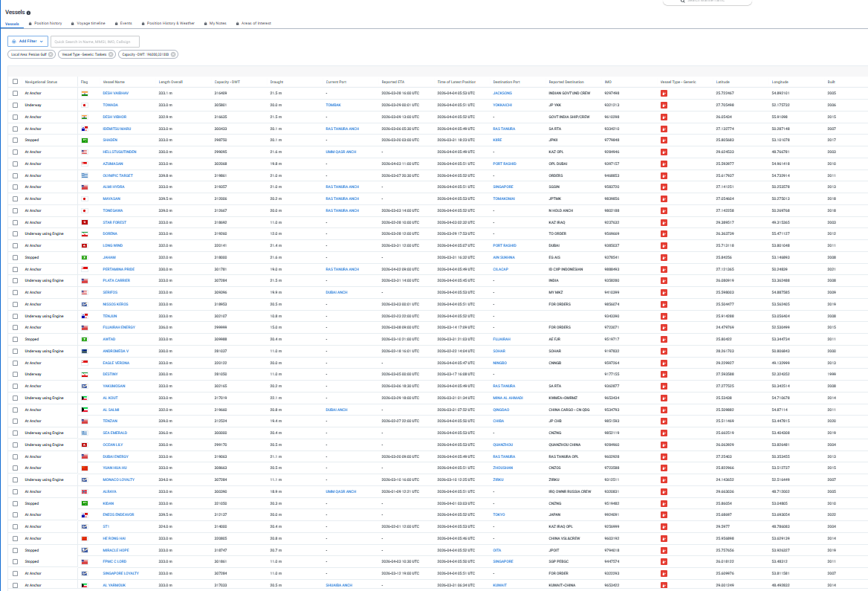
Task: Click the YOKKAICHI destination port link
Action: pos(506,106)
